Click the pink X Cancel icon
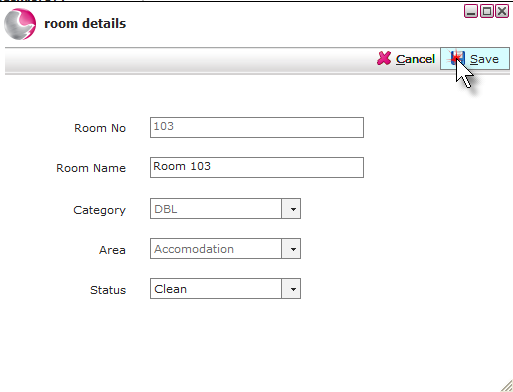 tap(384, 58)
